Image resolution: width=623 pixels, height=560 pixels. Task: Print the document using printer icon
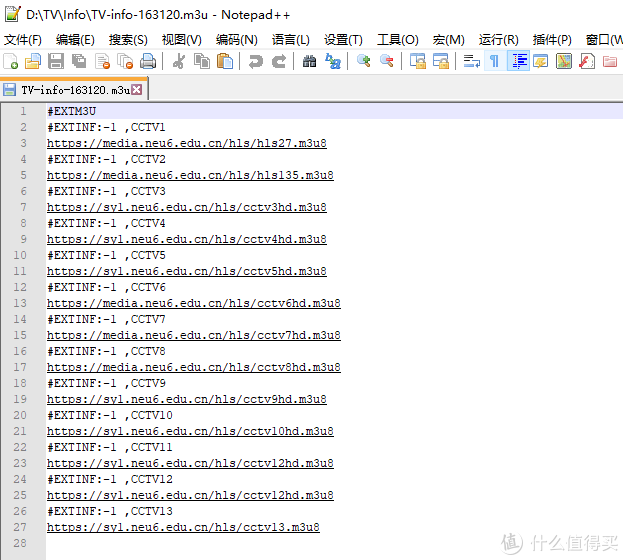point(148,62)
